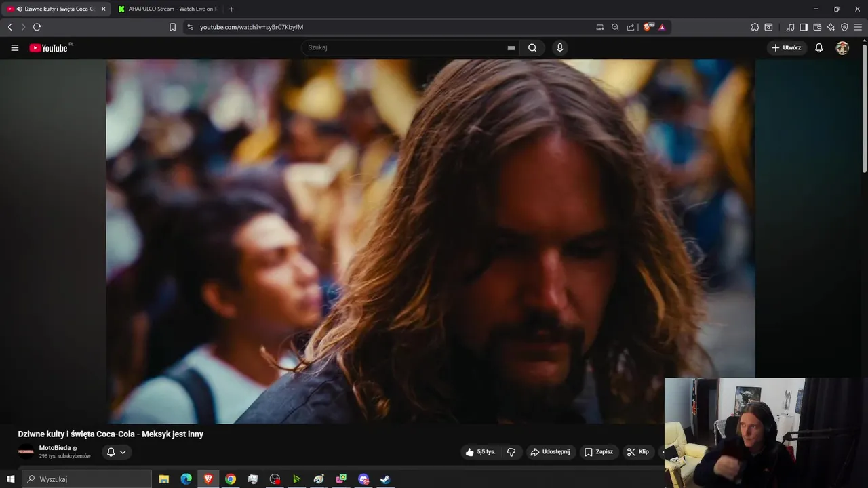Open Google Chrome from the taskbar
The height and width of the screenshot is (488, 868).
231,479
